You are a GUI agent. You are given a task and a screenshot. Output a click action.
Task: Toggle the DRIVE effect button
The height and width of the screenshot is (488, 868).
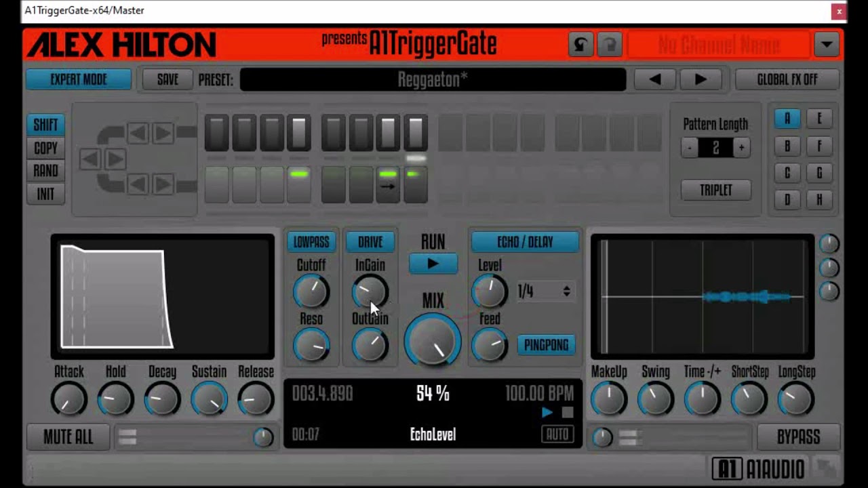point(370,241)
